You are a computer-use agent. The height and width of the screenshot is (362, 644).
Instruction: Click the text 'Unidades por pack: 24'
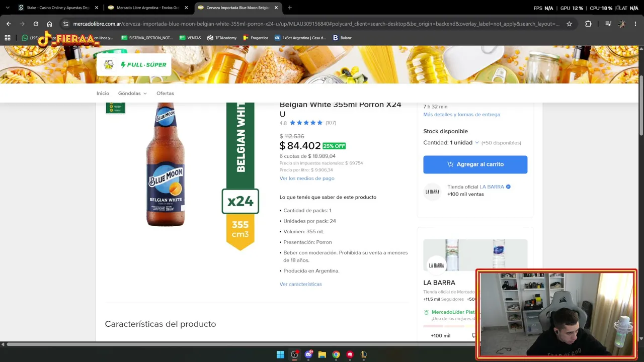click(x=309, y=221)
